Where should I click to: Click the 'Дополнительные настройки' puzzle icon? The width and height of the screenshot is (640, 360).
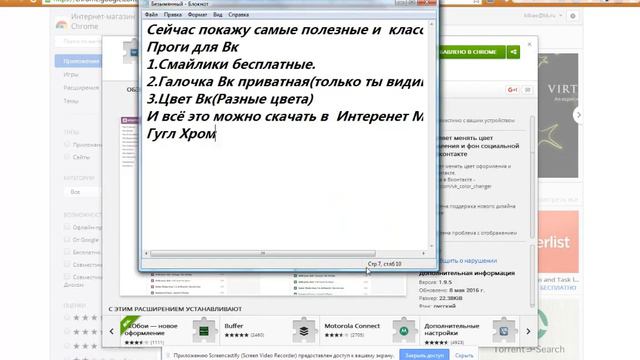[504, 331]
